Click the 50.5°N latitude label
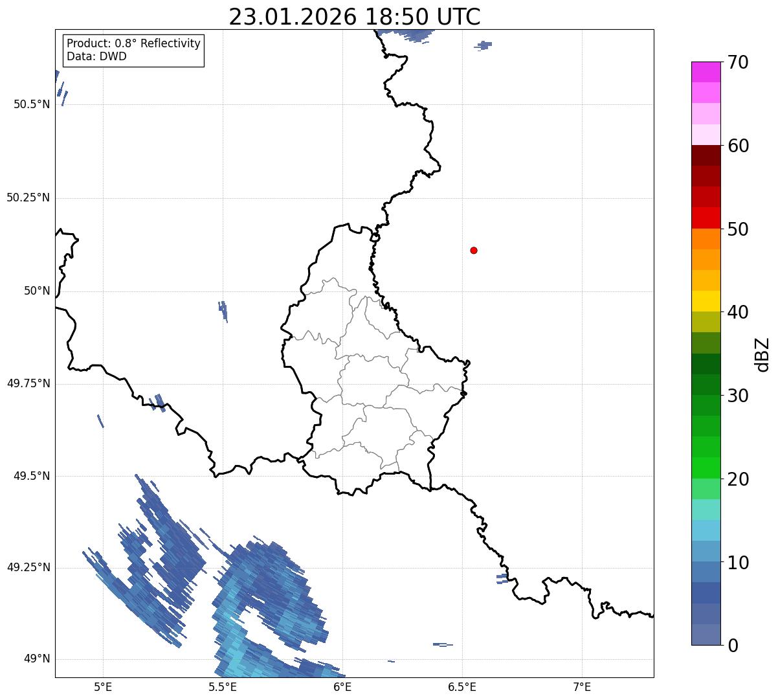Image resolution: width=778 pixels, height=700 pixels. [31, 104]
